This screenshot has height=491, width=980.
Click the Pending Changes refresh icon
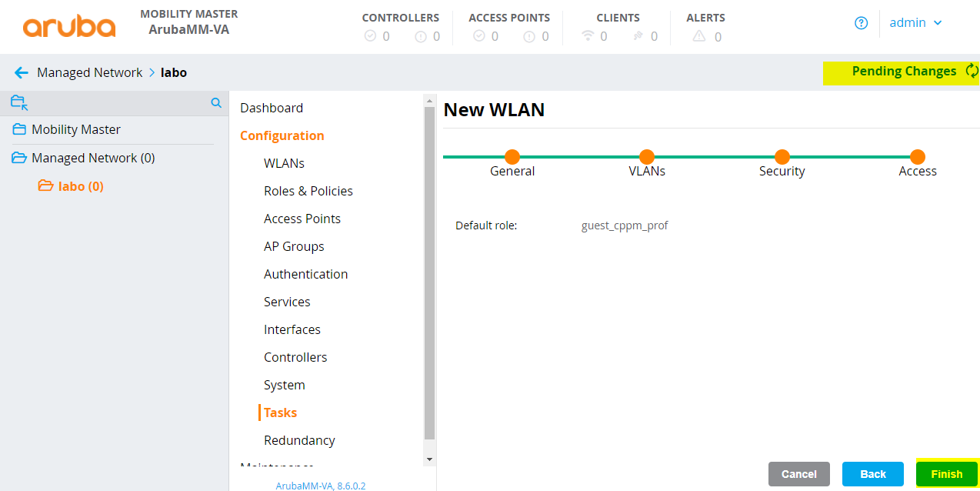[x=972, y=71]
